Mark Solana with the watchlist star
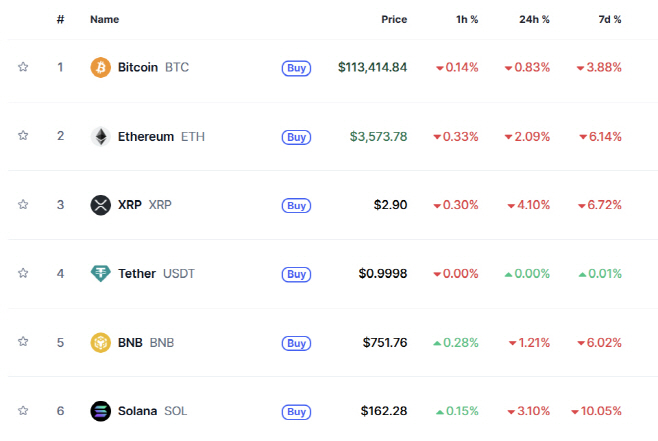This screenshot has width=658, height=441. tap(23, 410)
